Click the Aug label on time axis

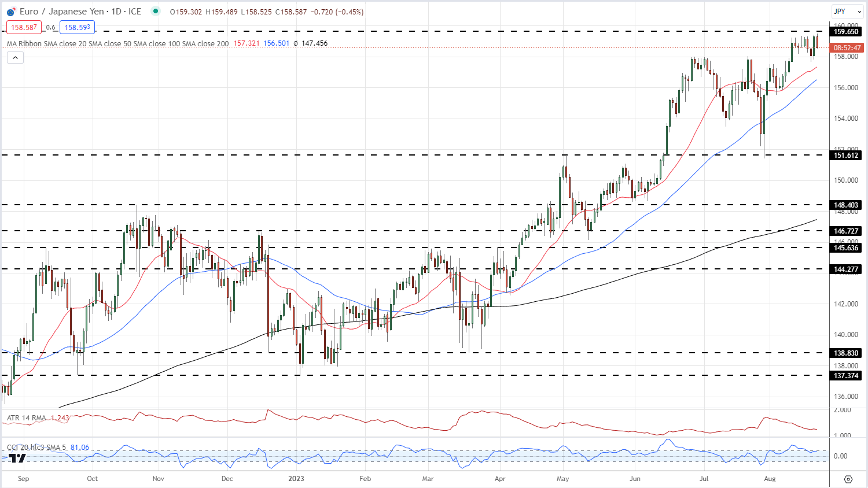[x=770, y=479]
